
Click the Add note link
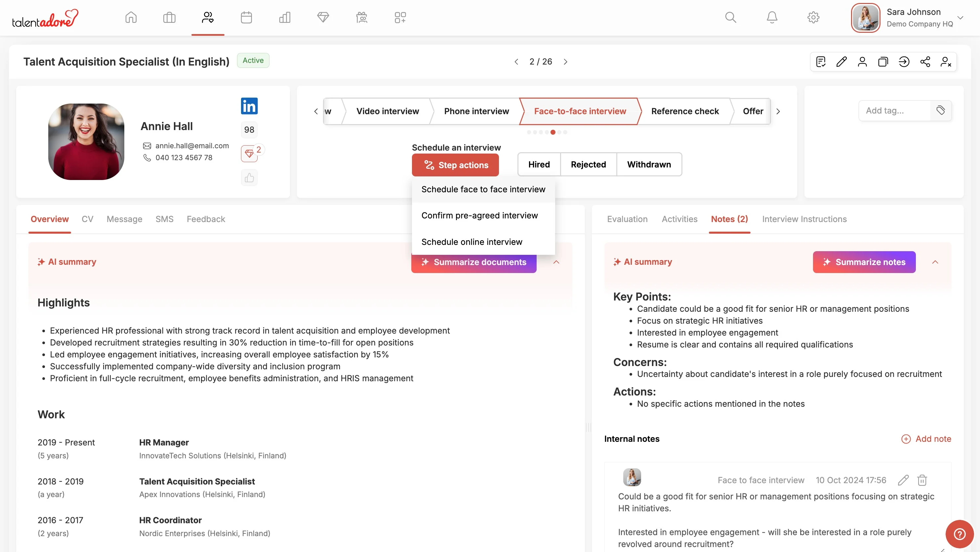tap(926, 438)
